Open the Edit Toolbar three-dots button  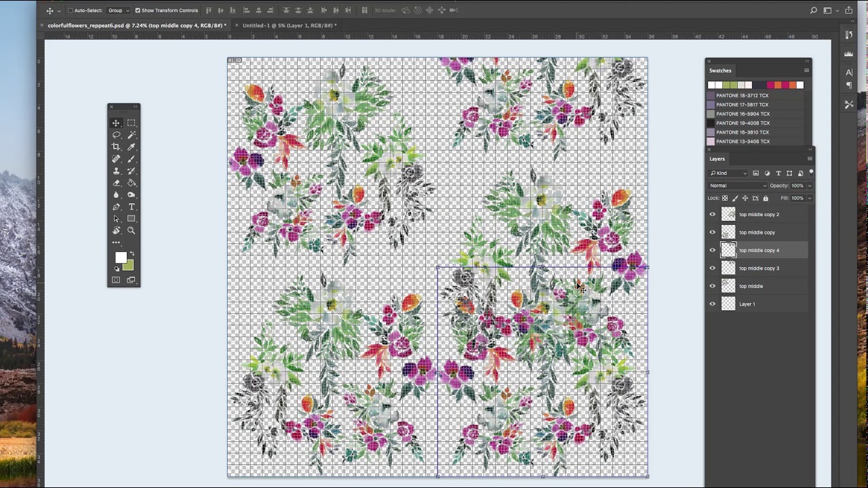116,243
